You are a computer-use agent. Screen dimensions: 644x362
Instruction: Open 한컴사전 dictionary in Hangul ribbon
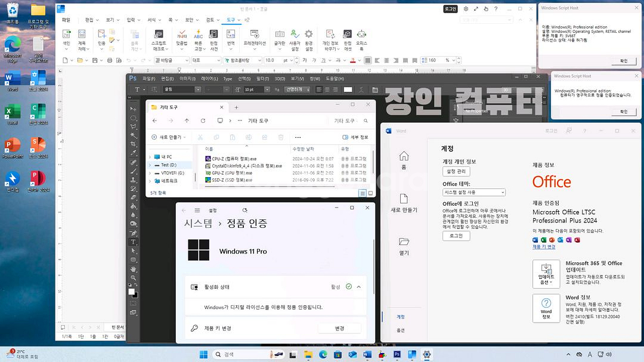(213, 39)
